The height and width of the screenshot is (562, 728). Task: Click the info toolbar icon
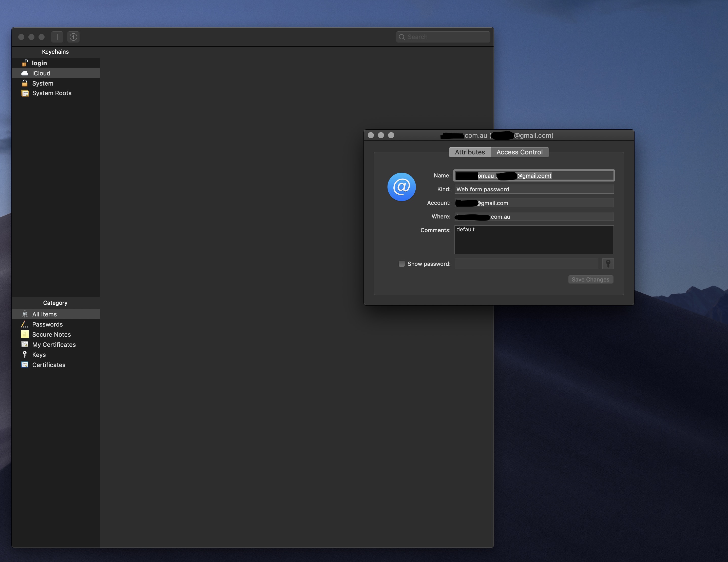73,37
